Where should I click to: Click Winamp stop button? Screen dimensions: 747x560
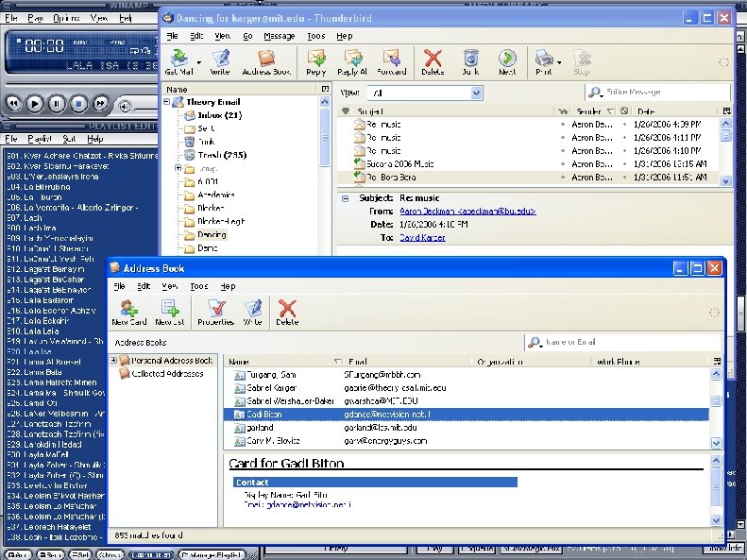tap(78, 103)
